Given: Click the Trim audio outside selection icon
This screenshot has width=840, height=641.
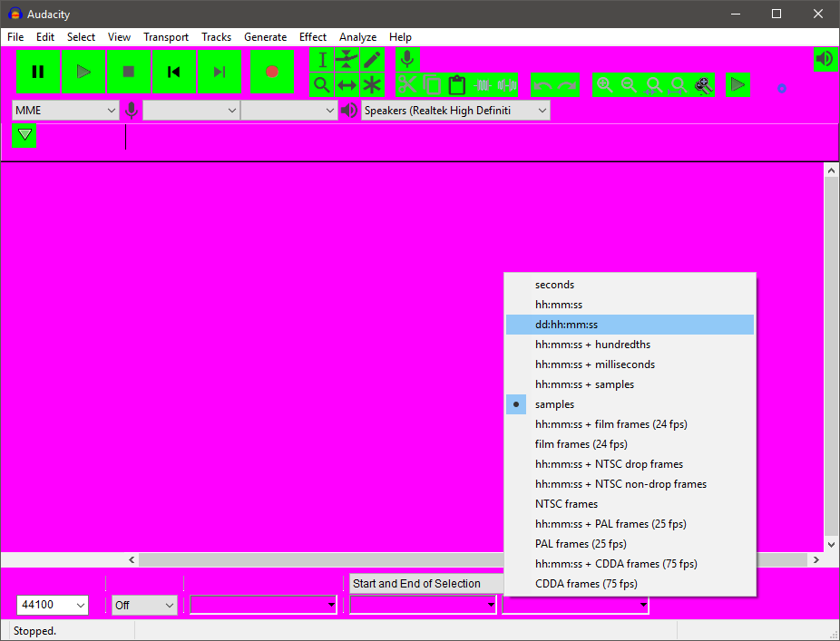Looking at the screenshot, I should 483,84.
